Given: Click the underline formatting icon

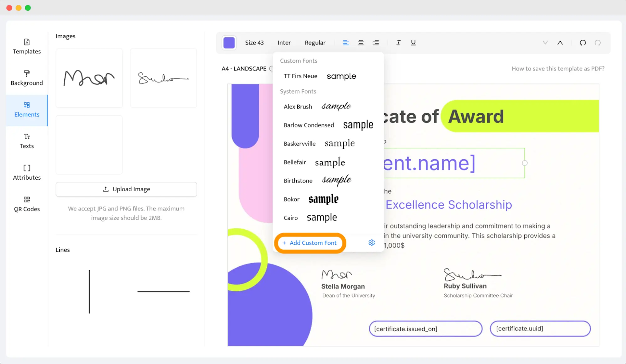Looking at the screenshot, I should pyautogui.click(x=413, y=42).
